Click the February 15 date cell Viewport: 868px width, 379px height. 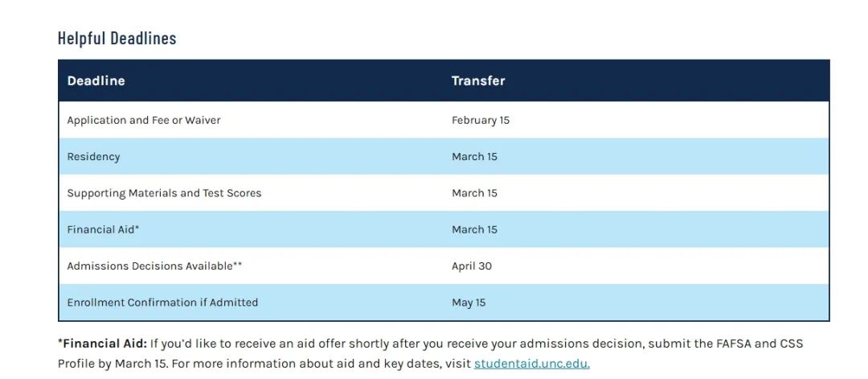tap(481, 120)
